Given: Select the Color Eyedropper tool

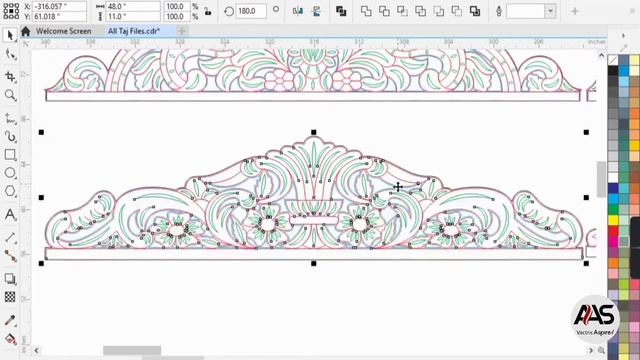Looking at the screenshot, I should [x=10, y=320].
